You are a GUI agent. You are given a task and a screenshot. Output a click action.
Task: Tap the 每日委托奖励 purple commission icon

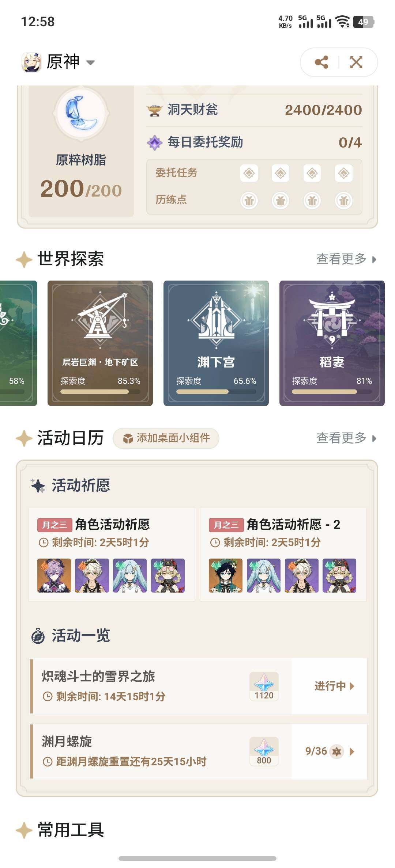[154, 142]
